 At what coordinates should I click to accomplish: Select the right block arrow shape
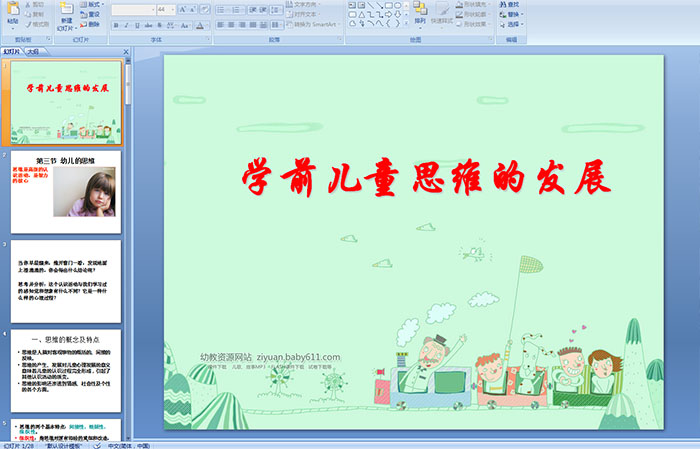tap(388, 14)
